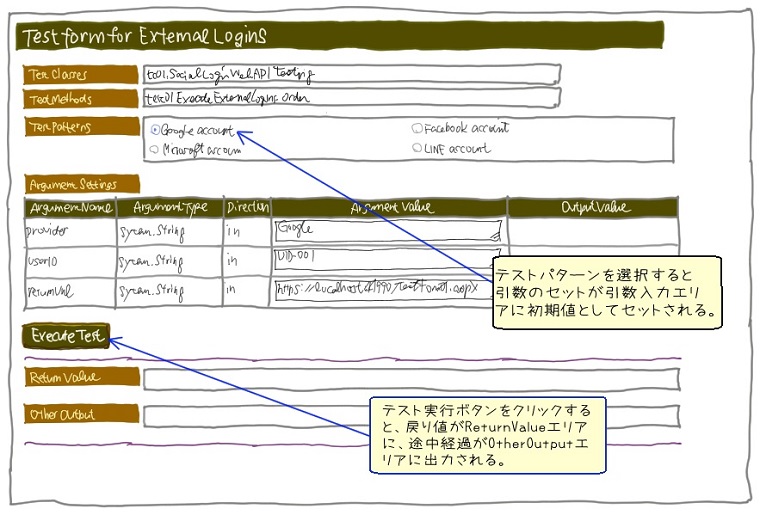This screenshot has width=760, height=515.
Task: Click the Output Value column header
Action: pyautogui.click(x=593, y=207)
